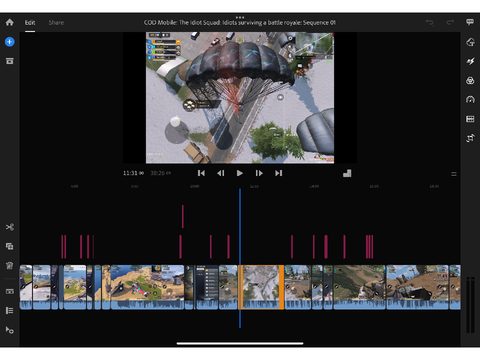Open the feedback comment icon
This screenshot has width=480, height=360.
(x=470, y=22)
